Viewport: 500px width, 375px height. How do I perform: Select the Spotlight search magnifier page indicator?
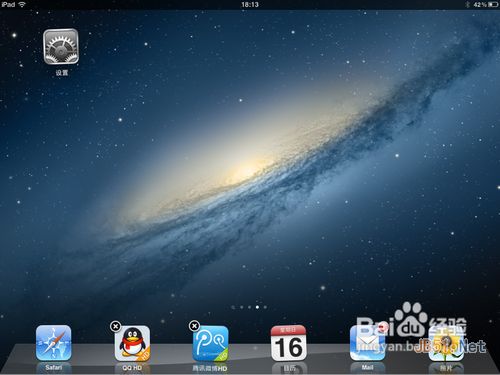(233, 307)
